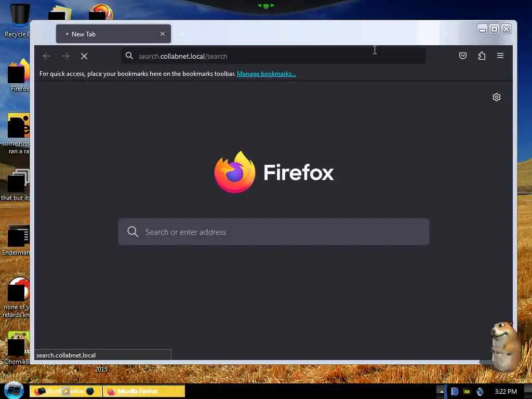
Task: Open the 3:22 PM taskbar clock
Action: (506, 392)
